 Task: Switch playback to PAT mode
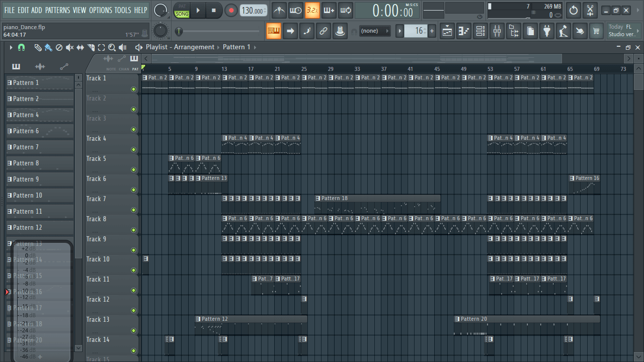pos(182,6)
